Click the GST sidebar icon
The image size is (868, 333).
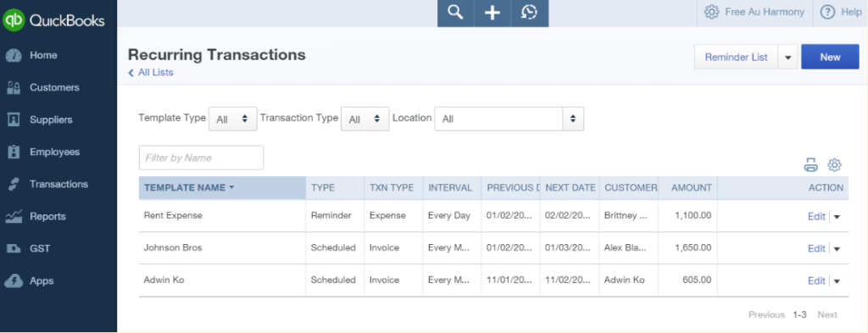[14, 248]
